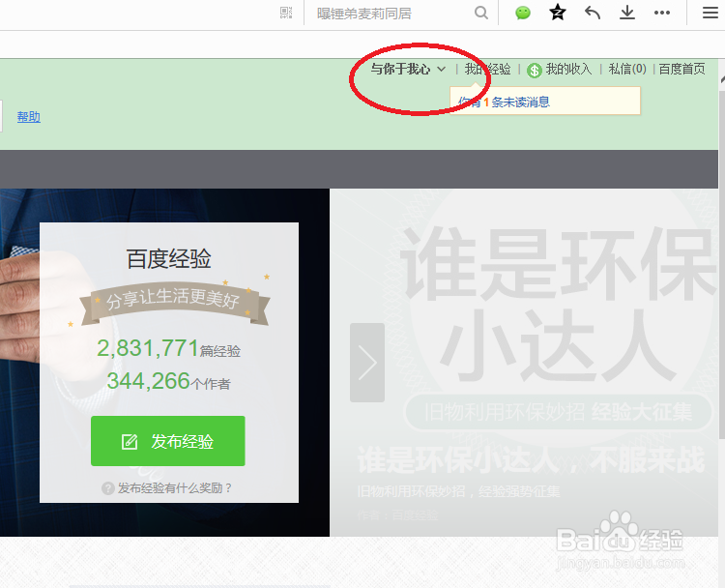Open the 1 条未读消息 notification

click(x=504, y=102)
